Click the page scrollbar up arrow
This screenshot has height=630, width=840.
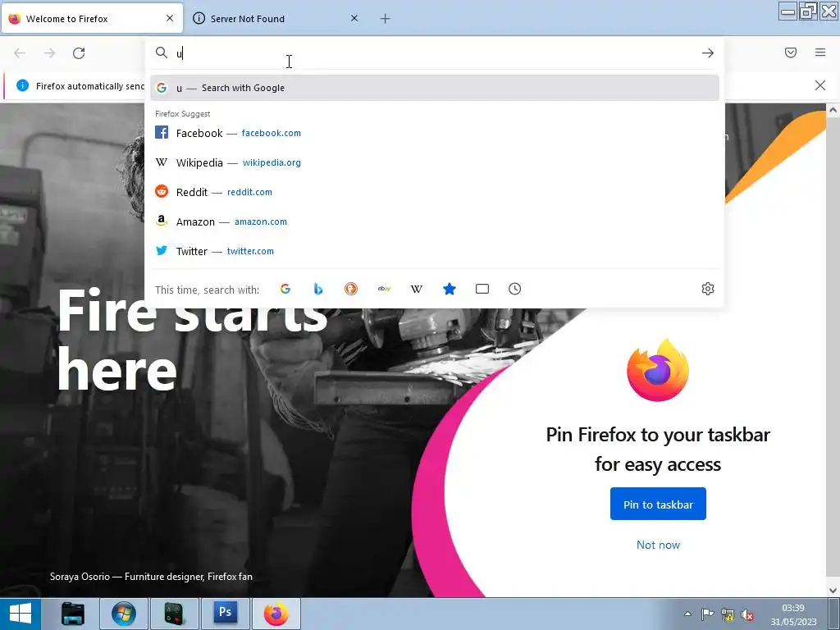[x=833, y=110]
